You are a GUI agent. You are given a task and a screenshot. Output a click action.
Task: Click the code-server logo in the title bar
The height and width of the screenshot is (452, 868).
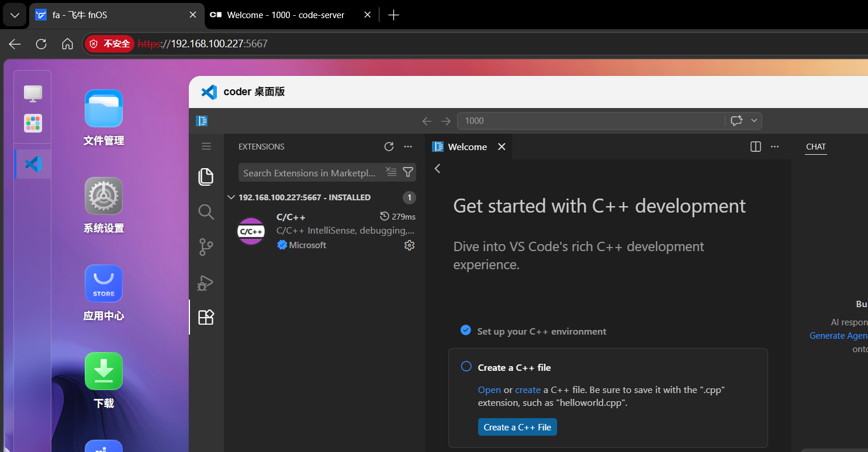[202, 121]
